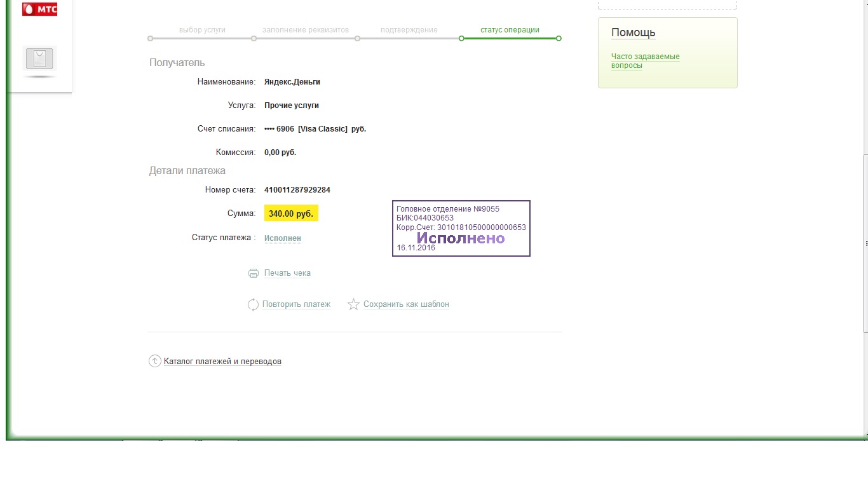Image resolution: width=868 pixels, height=488 pixels.
Task: Select the подтверждение step
Action: pyautogui.click(x=409, y=30)
